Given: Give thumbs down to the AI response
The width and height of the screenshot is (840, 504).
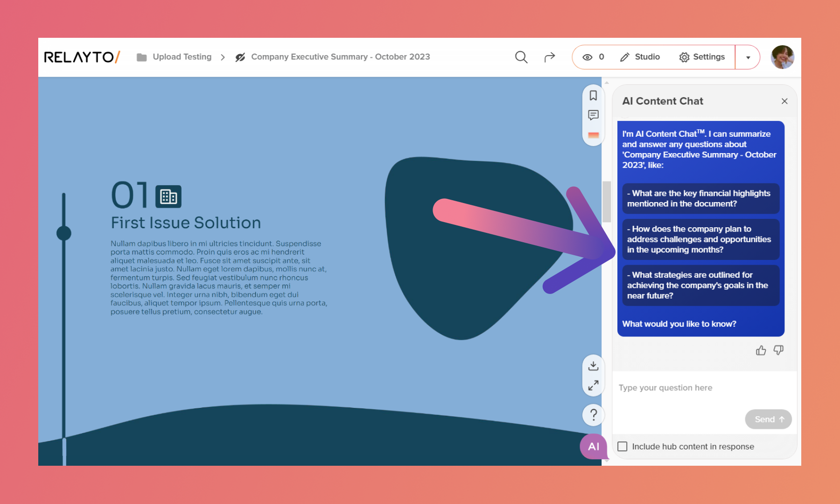Looking at the screenshot, I should point(778,350).
